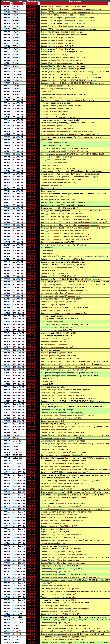Open the Производитель column filter dropdown
Screen dimensions: 110x644
(38, 4)
